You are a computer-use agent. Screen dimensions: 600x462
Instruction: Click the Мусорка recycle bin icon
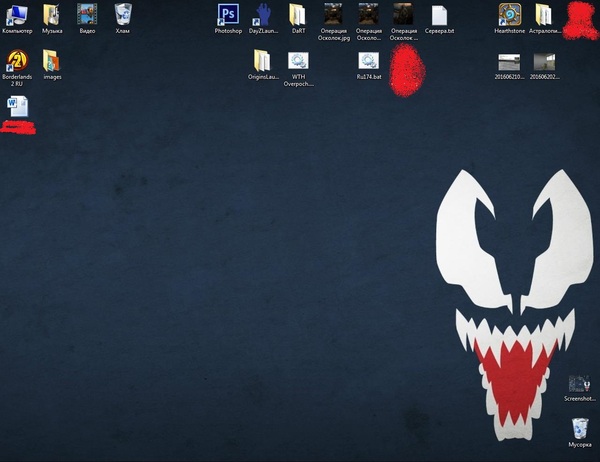579,428
